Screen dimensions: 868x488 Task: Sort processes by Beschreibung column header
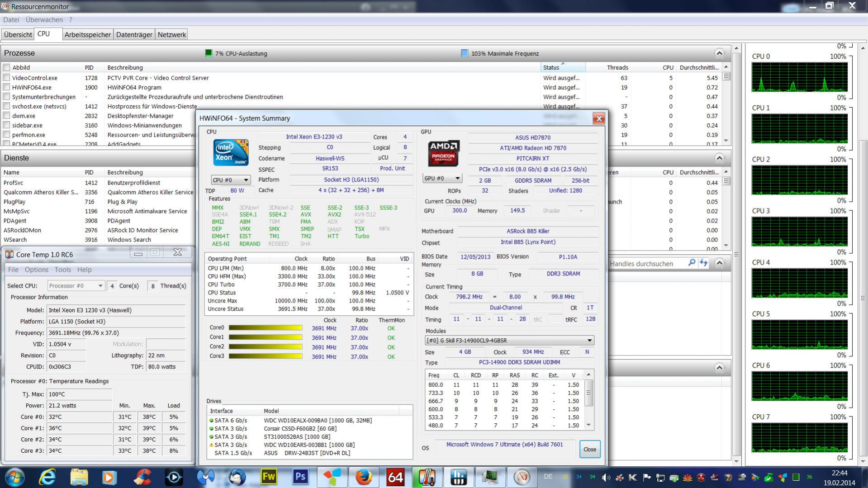click(x=322, y=67)
